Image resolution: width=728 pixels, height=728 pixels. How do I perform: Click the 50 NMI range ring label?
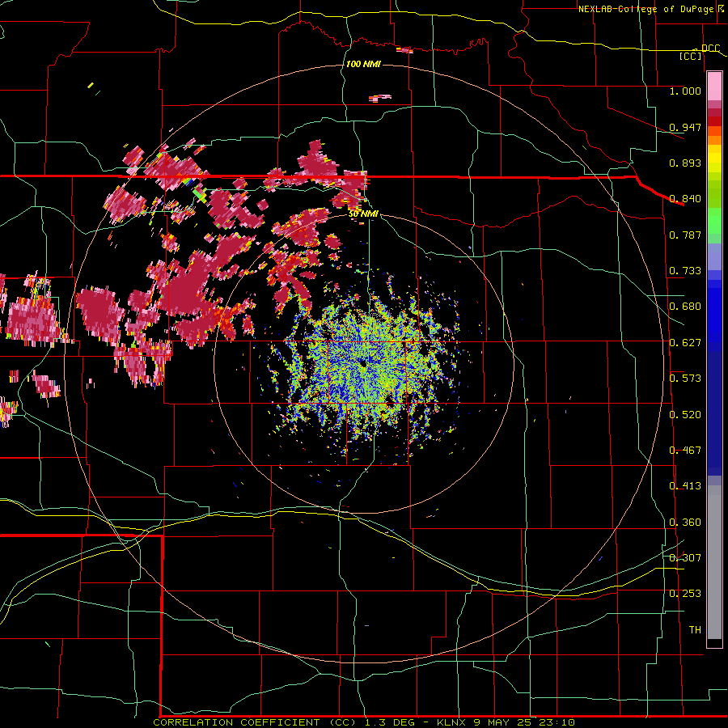(x=363, y=214)
